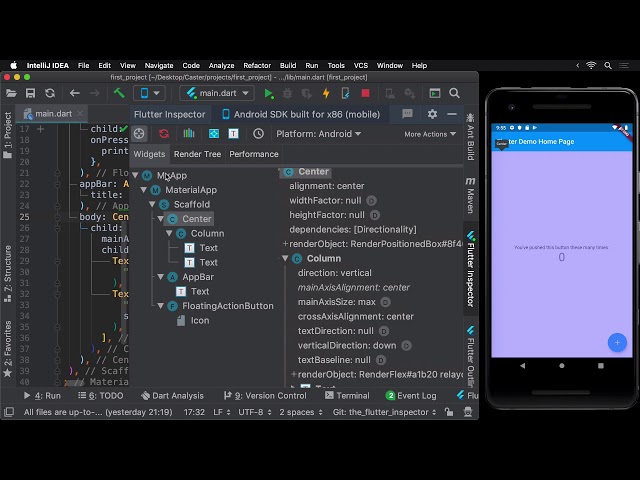Click the Flutter Hot Reload lightning icon
The height and width of the screenshot is (480, 640).
click(x=326, y=93)
